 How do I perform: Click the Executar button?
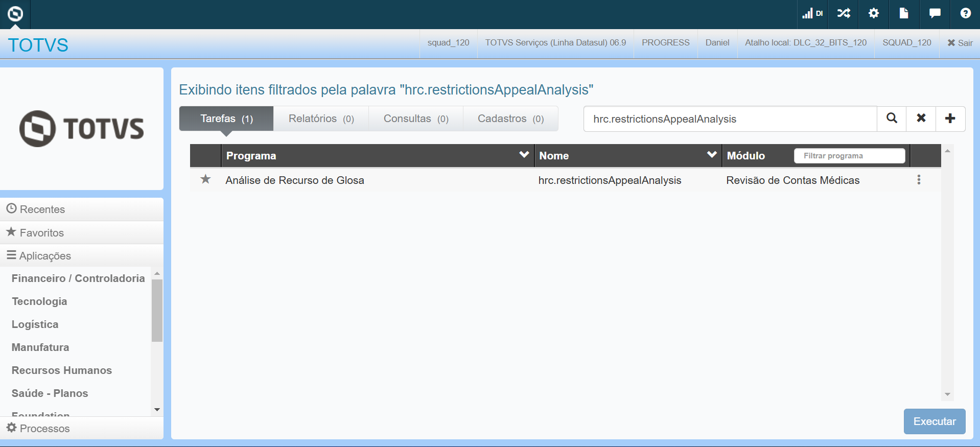pos(935,421)
